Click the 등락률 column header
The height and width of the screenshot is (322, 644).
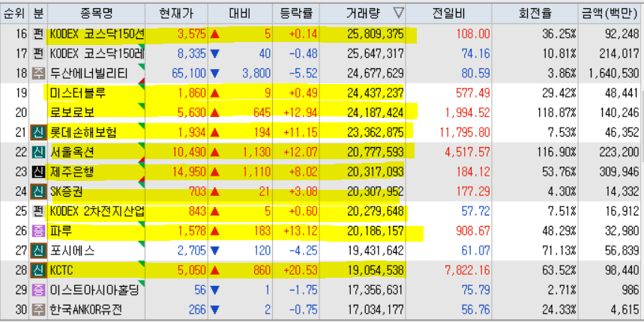pyautogui.click(x=295, y=14)
